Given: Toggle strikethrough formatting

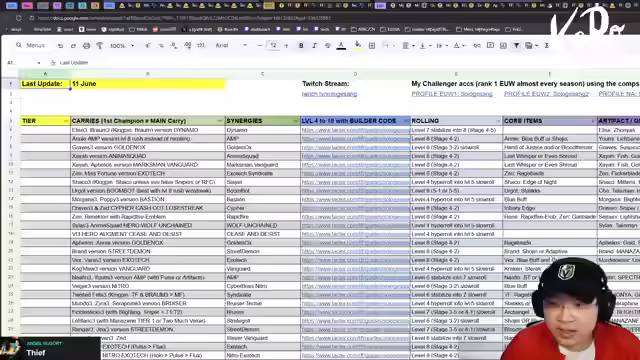Looking at the screenshot, I should (327, 46).
